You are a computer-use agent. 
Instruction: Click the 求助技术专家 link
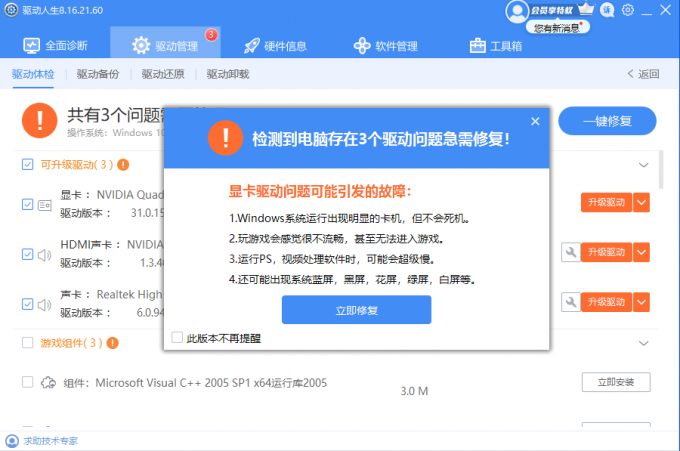click(51, 441)
